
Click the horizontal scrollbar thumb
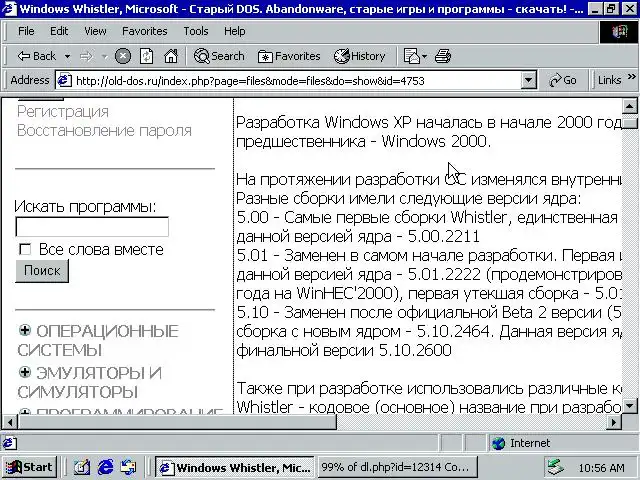point(177,422)
